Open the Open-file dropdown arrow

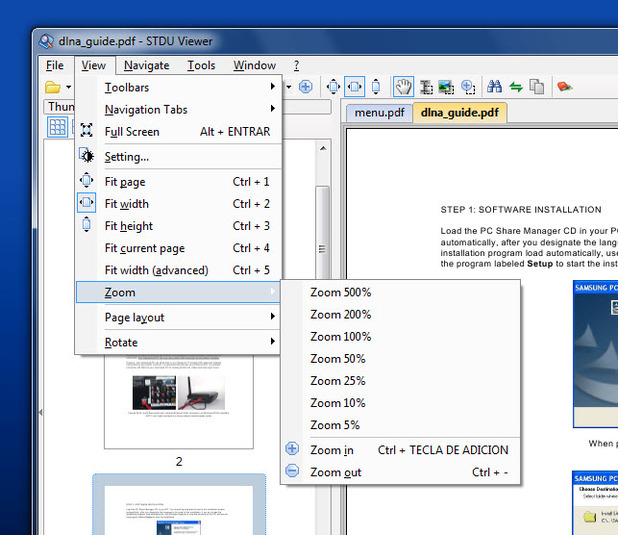pos(68,87)
